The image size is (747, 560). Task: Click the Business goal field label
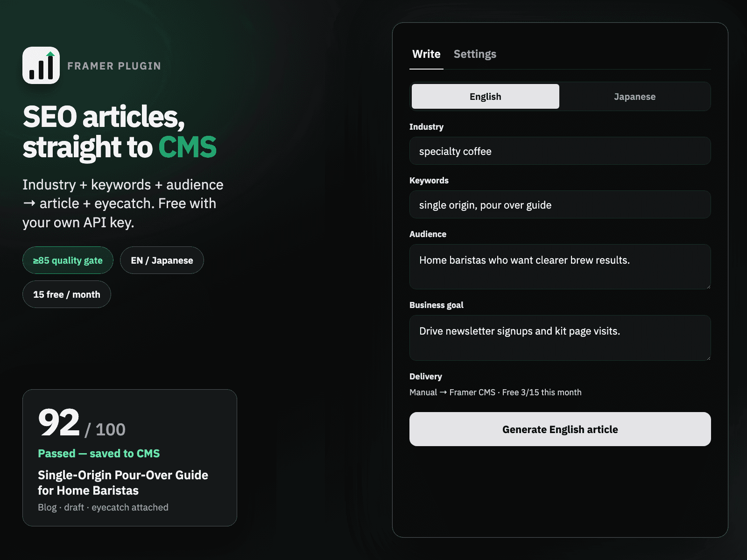click(x=437, y=305)
